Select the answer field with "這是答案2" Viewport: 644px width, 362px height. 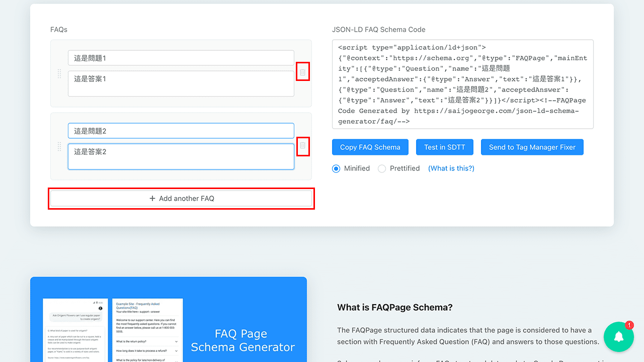pos(181,156)
